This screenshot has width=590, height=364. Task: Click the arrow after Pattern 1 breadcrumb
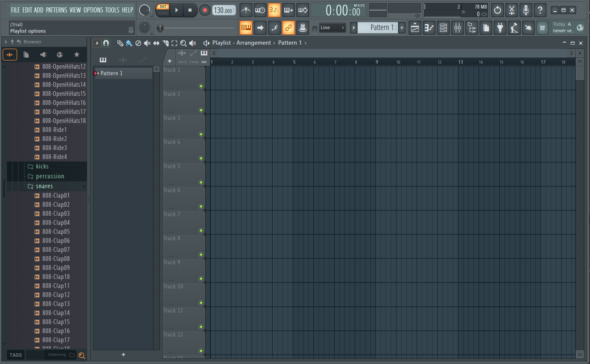(x=306, y=43)
